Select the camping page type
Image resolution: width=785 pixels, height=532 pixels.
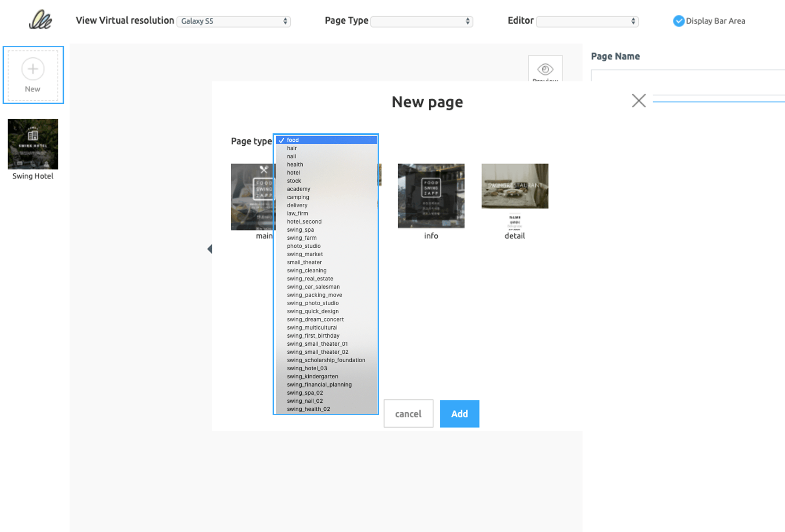point(298,197)
